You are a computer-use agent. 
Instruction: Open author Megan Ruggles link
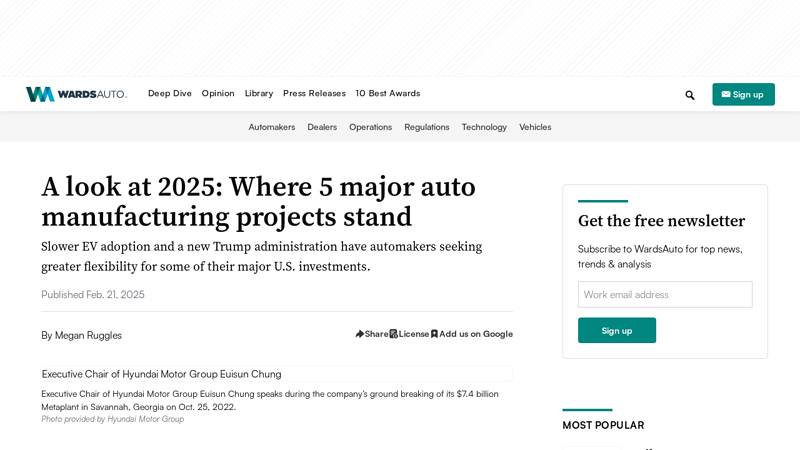point(88,335)
